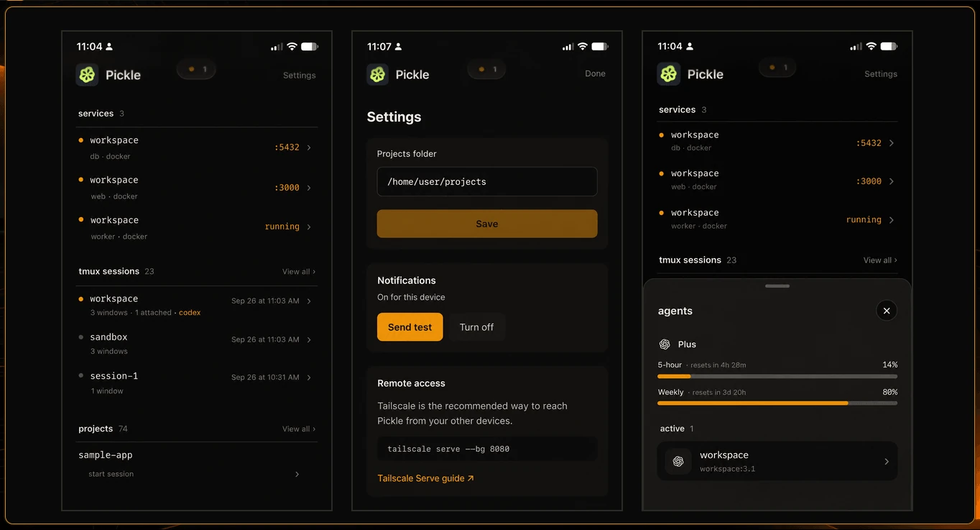Close the agents sheet
980x530 pixels.
[887, 311]
